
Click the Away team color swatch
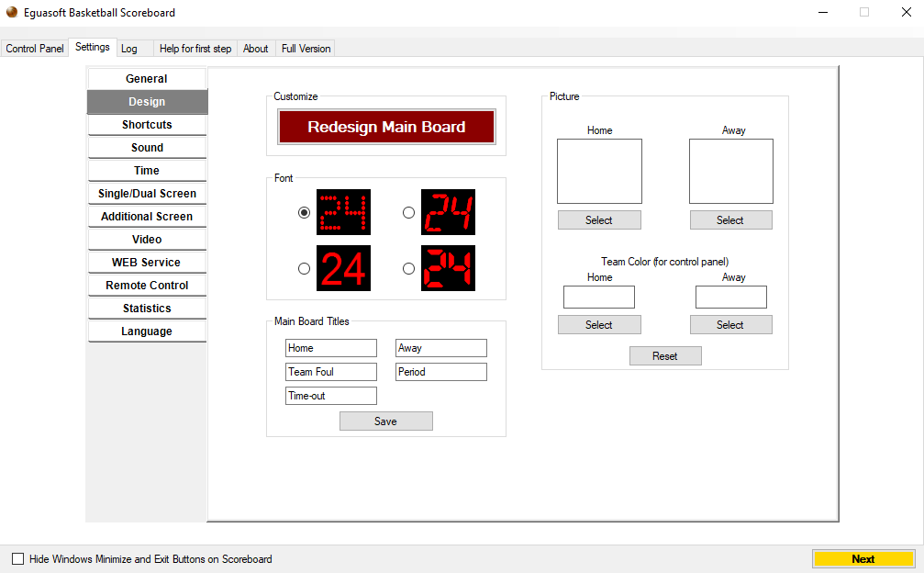(731, 298)
